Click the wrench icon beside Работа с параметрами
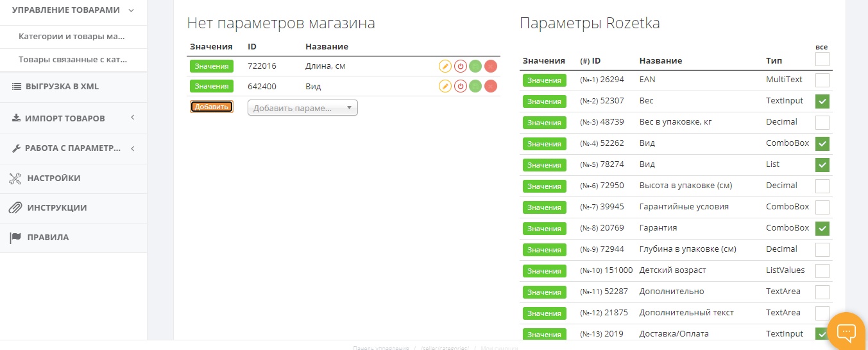 pos(17,148)
